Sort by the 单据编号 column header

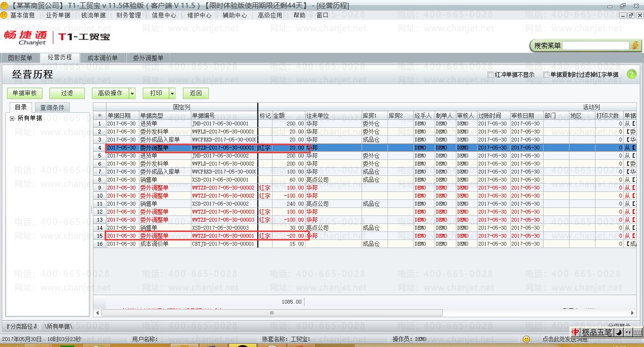(x=224, y=116)
